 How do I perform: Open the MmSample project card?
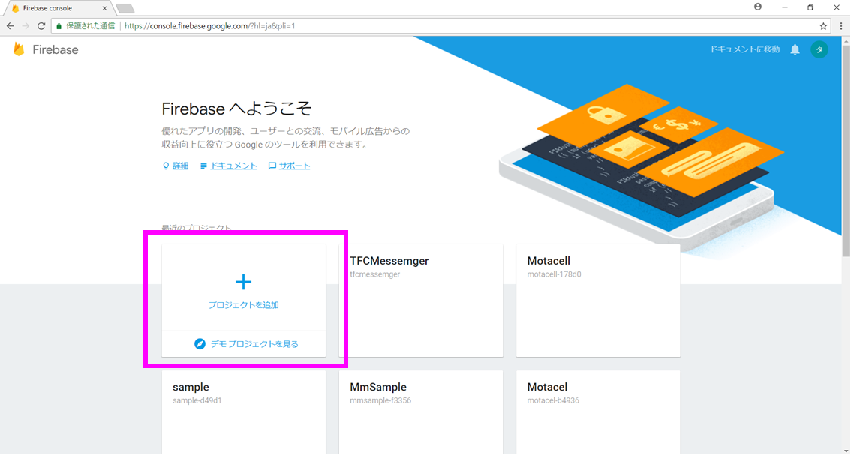(421, 412)
